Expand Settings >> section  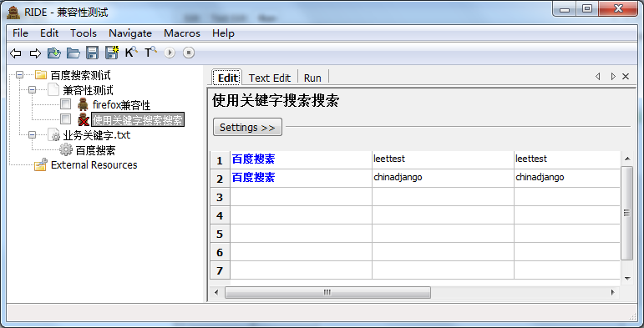coord(247,127)
